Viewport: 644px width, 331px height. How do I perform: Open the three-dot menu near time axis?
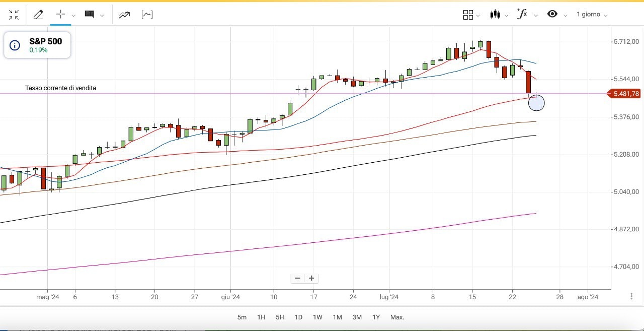[631, 297]
